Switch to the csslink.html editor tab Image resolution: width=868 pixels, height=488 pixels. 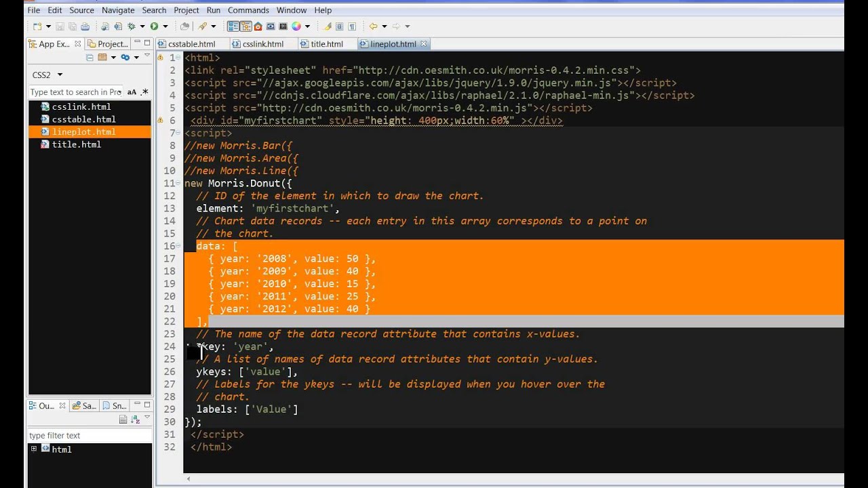pyautogui.click(x=263, y=44)
